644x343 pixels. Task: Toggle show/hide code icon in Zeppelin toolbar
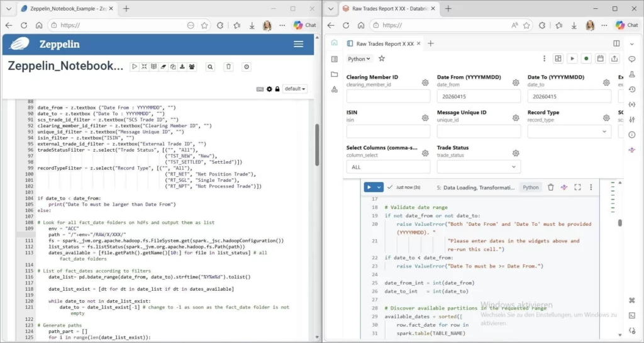(144, 67)
